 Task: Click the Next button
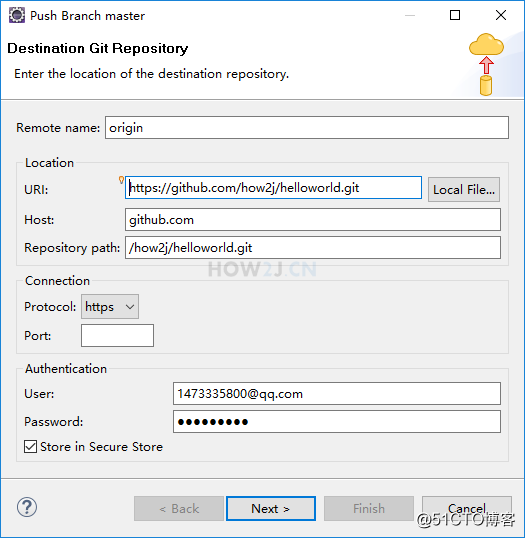(x=271, y=508)
